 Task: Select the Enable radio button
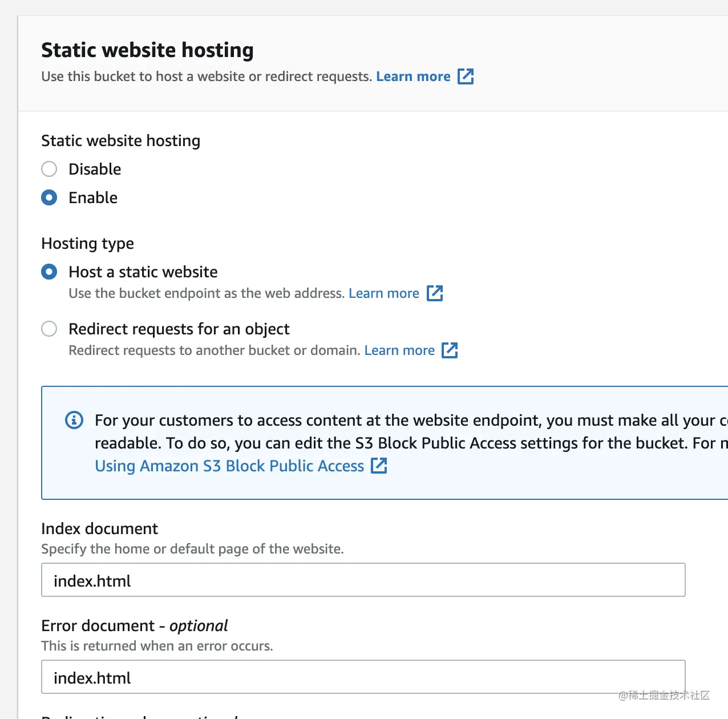coord(50,197)
